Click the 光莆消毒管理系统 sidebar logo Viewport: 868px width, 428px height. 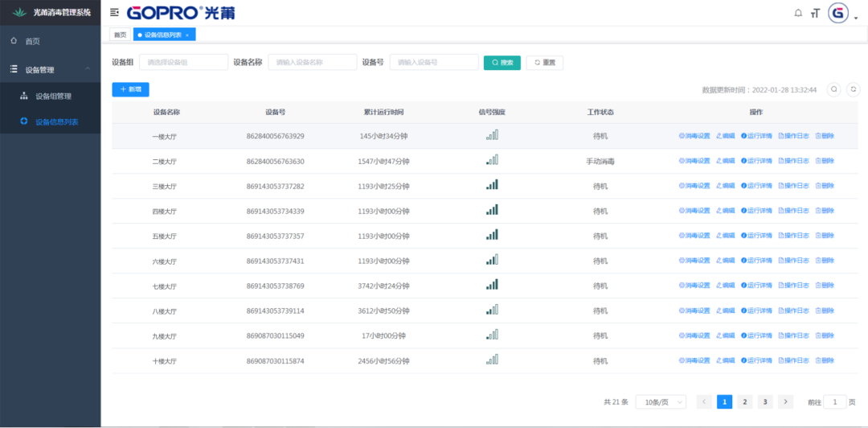coord(51,12)
